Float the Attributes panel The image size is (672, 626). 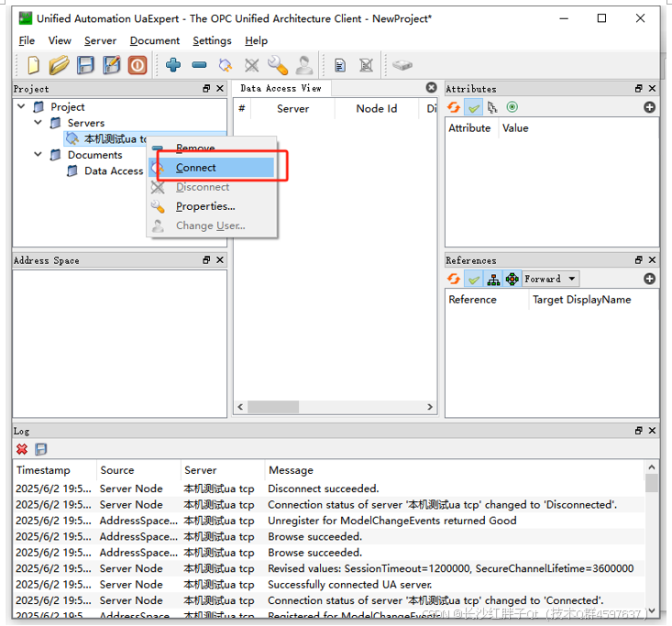pyautogui.click(x=639, y=89)
